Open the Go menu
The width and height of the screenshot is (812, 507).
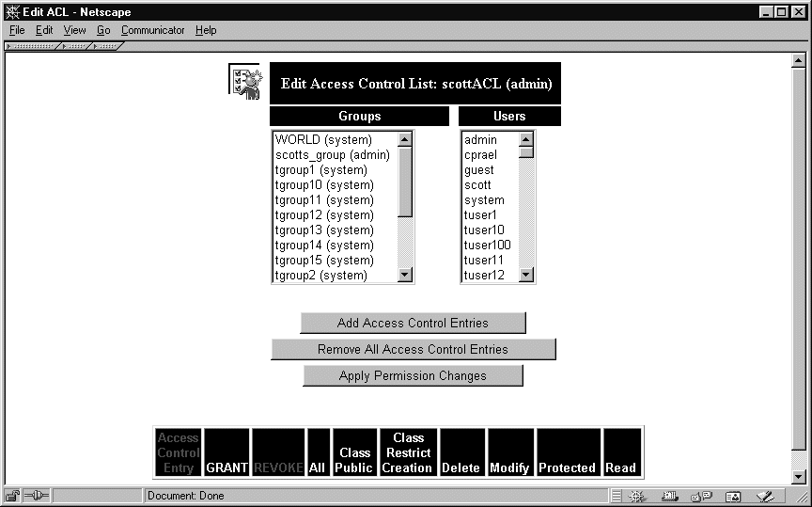[103, 30]
